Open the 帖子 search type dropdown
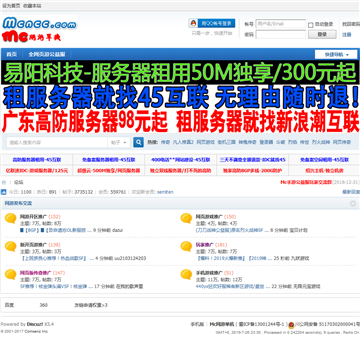Image resolution: width=360 pixels, height=360 pixels. pos(119,142)
